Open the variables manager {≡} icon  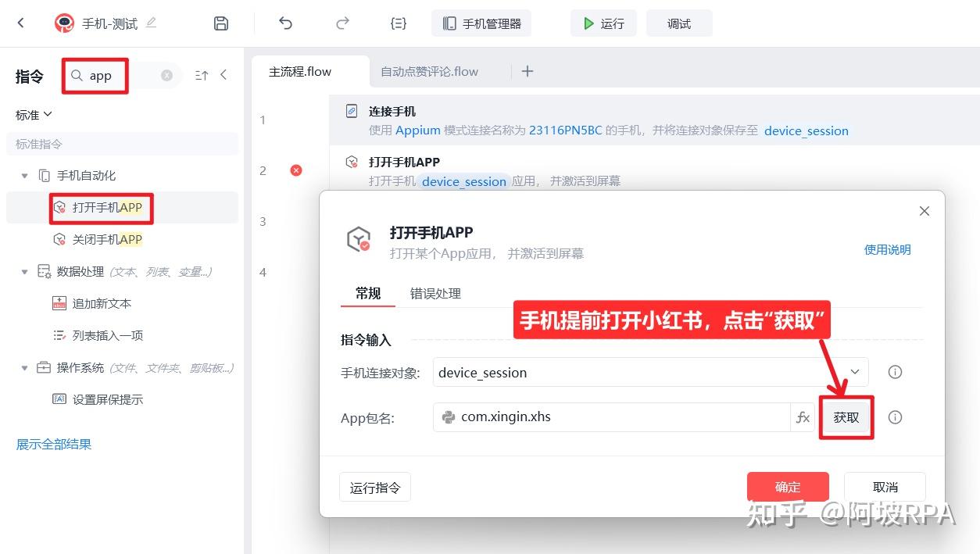pyautogui.click(x=398, y=23)
